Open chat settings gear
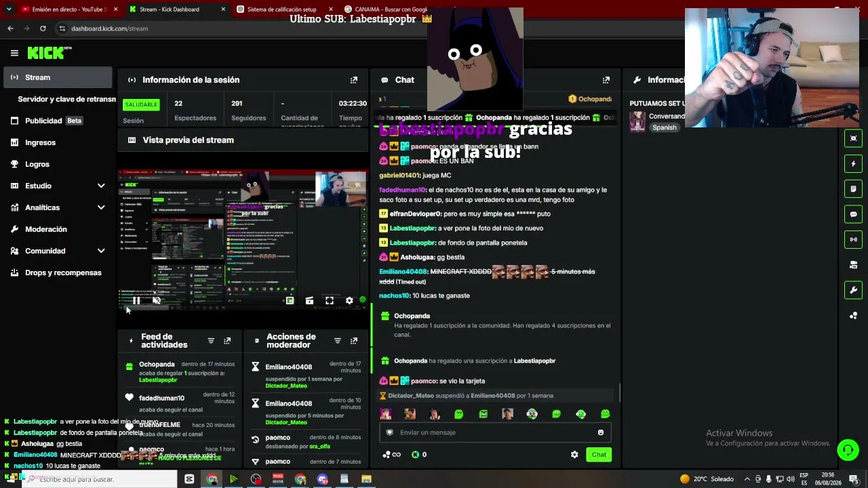This screenshot has width=868, height=488. tap(574, 455)
